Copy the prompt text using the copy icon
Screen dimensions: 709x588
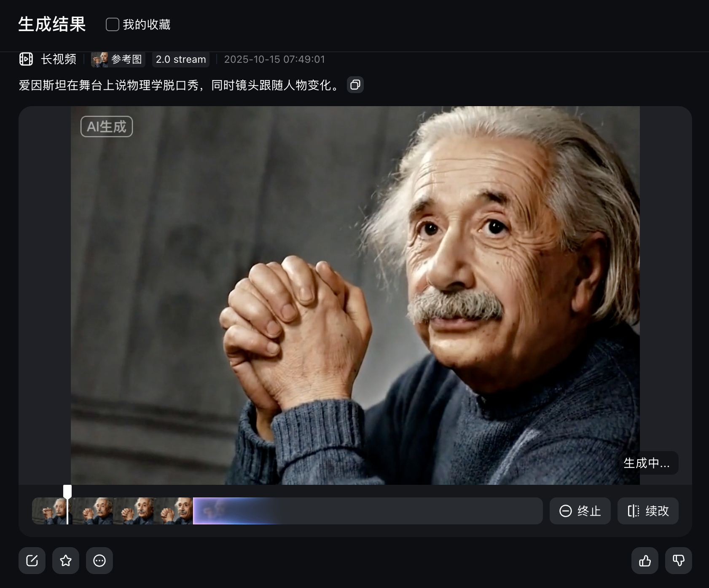355,85
